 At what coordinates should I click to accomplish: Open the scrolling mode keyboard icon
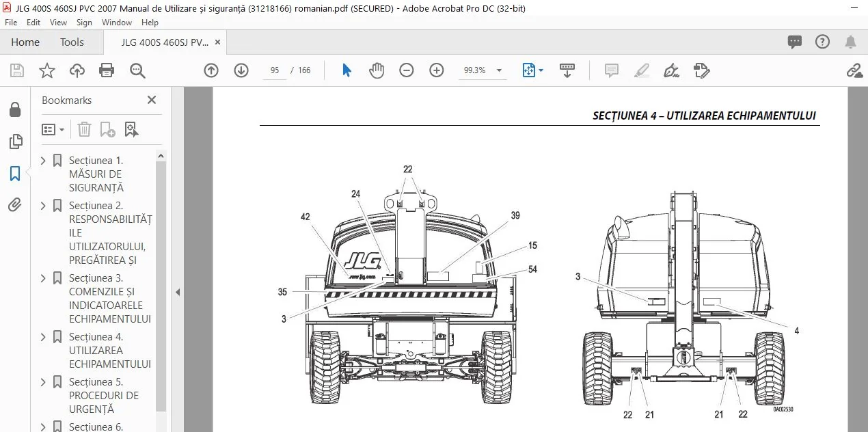tap(567, 70)
